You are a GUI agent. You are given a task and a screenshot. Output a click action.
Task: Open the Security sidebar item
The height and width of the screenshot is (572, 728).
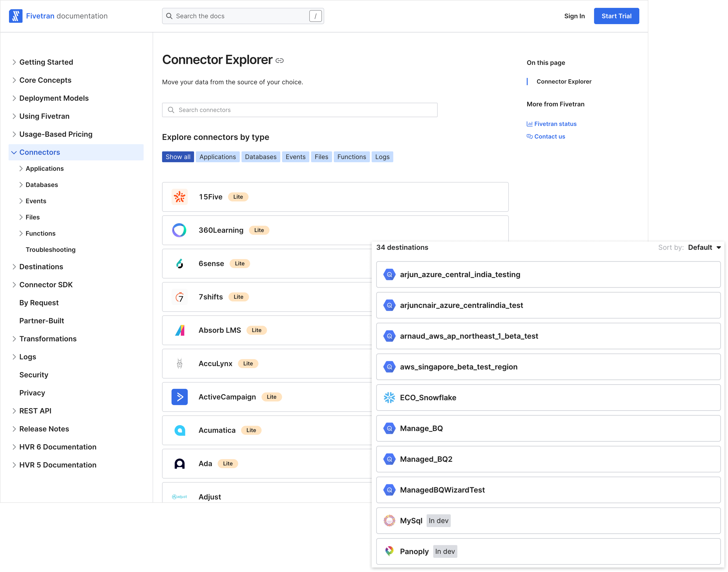click(x=34, y=375)
